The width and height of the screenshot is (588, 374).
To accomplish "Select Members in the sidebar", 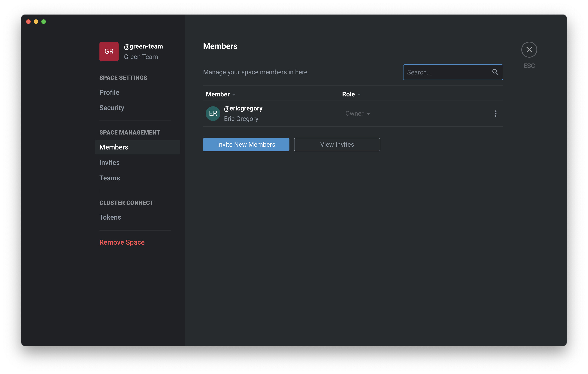I will click(114, 147).
